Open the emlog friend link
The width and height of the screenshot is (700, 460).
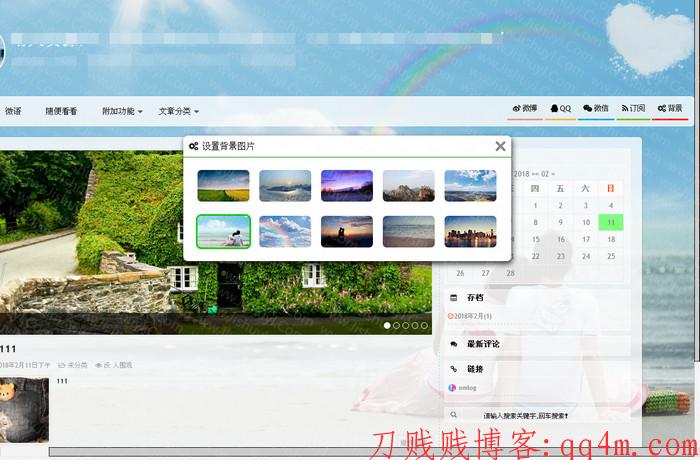[470, 387]
